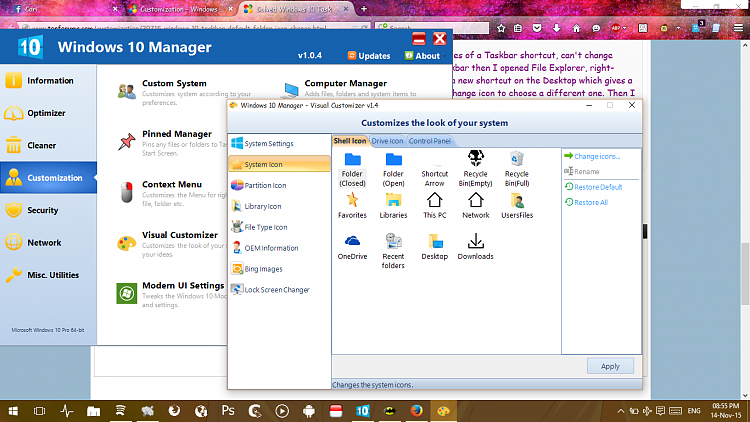
Task: Select the Recycle Bin (Empty) icon
Action: point(476,160)
